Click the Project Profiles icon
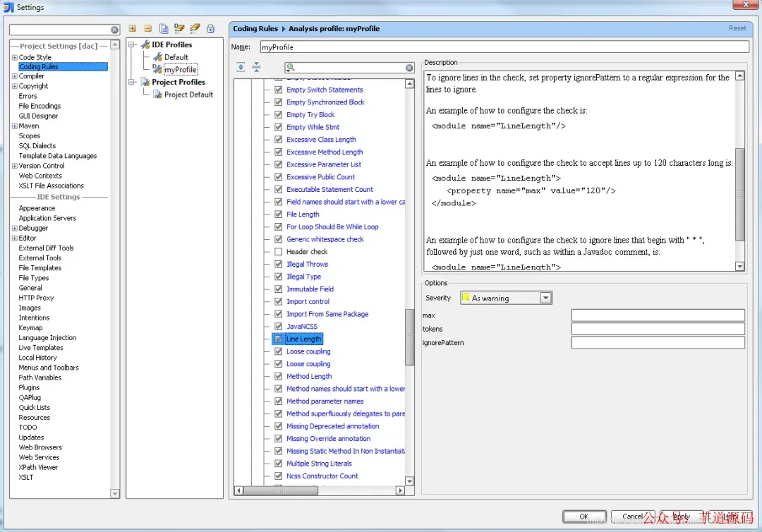Viewport: 762px width, 532px height. 145,82
